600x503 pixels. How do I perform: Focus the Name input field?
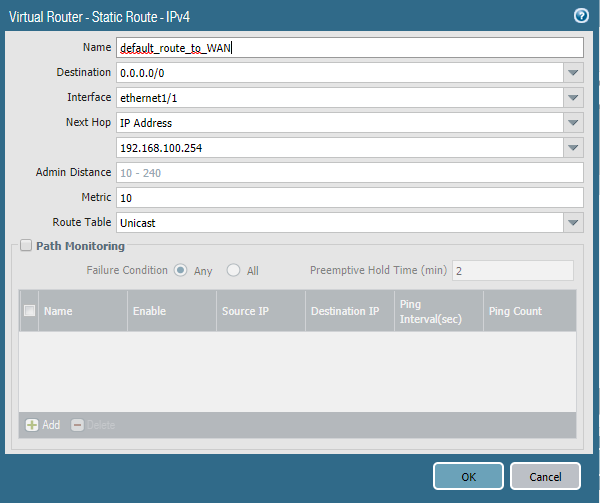coord(350,48)
